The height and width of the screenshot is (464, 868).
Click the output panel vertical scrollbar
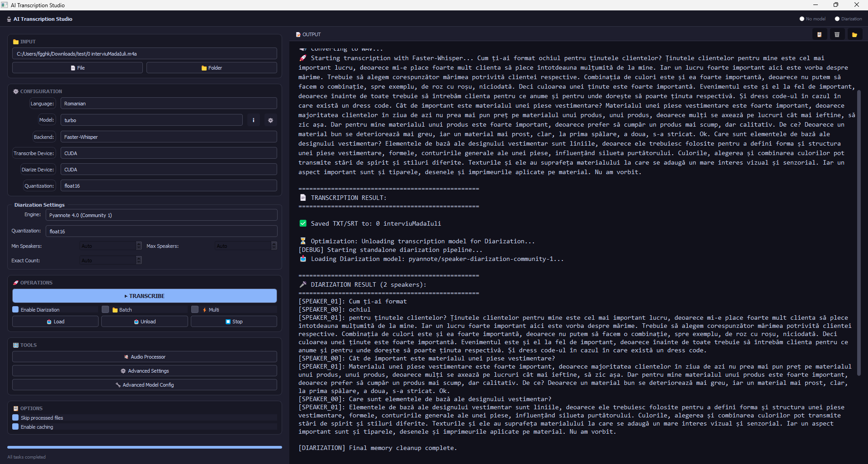point(859,233)
